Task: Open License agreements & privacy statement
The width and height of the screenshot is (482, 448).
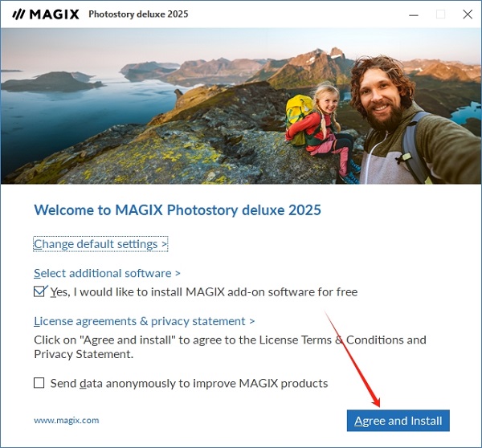Action: [x=144, y=321]
